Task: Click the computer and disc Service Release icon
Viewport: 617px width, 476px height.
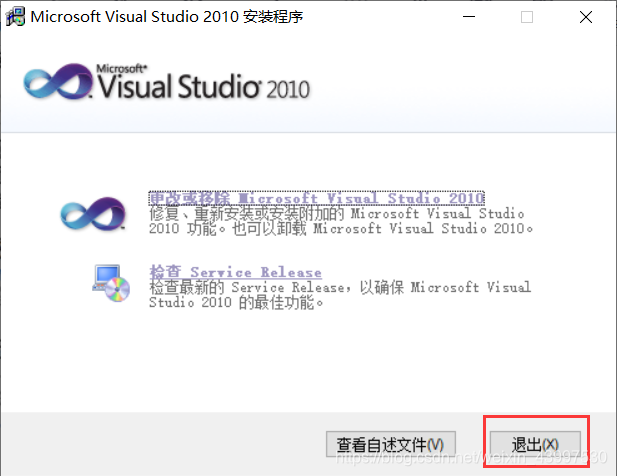Action: [x=111, y=283]
